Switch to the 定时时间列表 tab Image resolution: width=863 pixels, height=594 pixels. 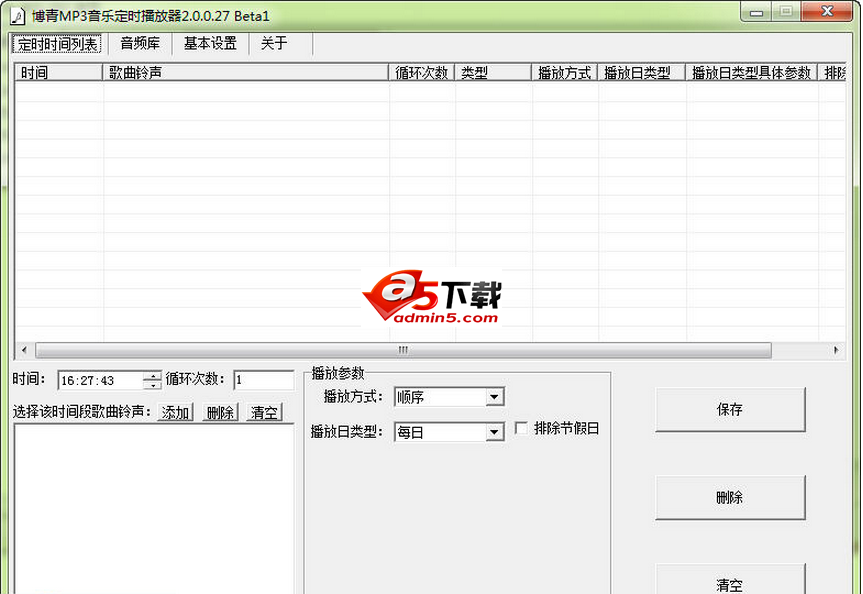57,44
